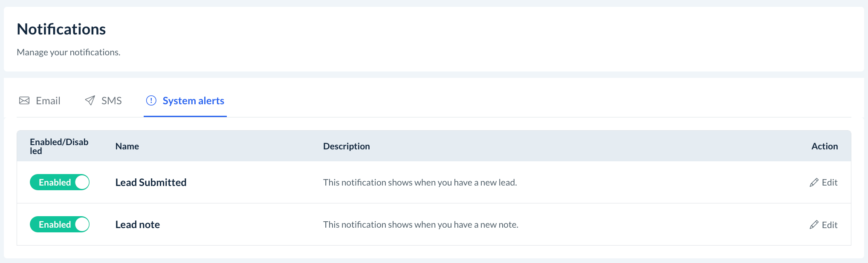Click the Lead note notification name
The width and height of the screenshot is (868, 263).
click(x=138, y=225)
